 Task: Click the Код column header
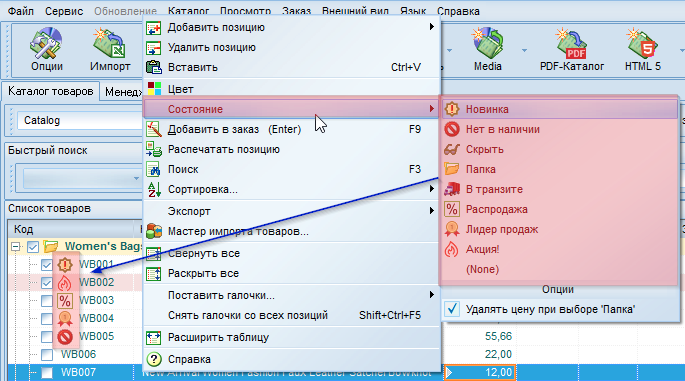[x=70, y=229]
